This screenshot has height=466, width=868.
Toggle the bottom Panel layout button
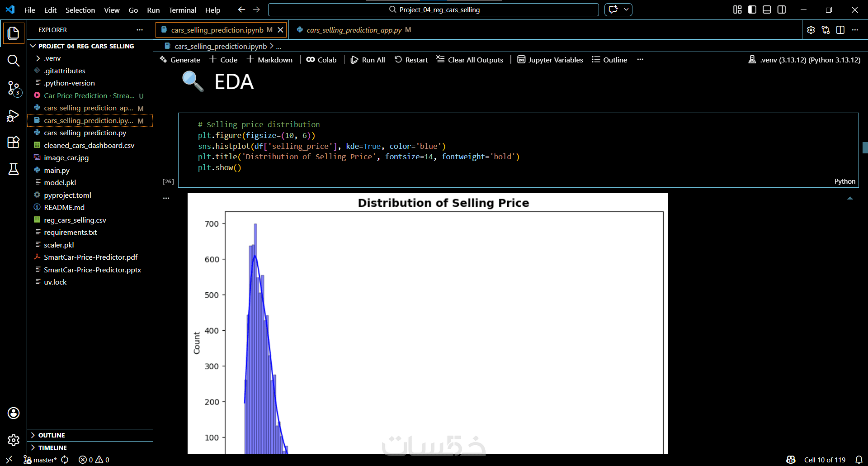click(x=767, y=10)
